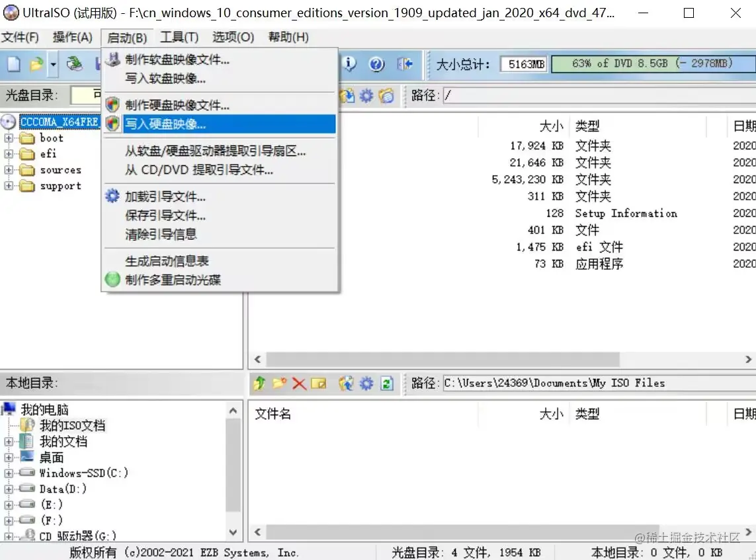This screenshot has height=560, width=756.
Task: Select 清除引导信息 menu entry
Action: tap(220, 234)
